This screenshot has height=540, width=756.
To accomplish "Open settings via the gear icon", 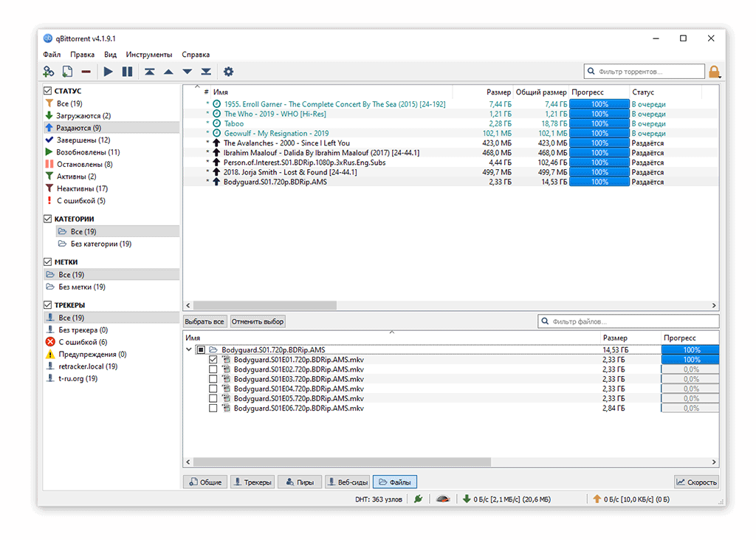I will pos(229,72).
